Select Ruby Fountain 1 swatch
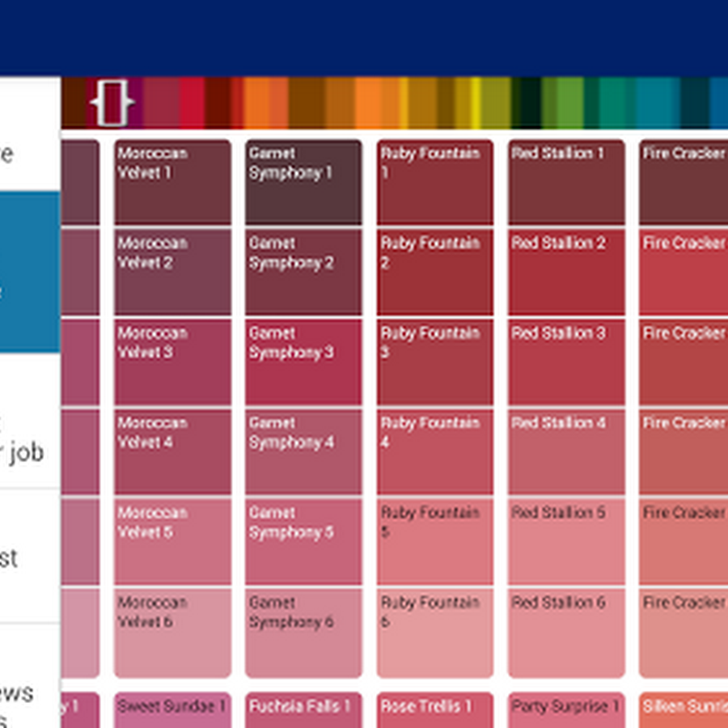The width and height of the screenshot is (728, 728). click(435, 182)
